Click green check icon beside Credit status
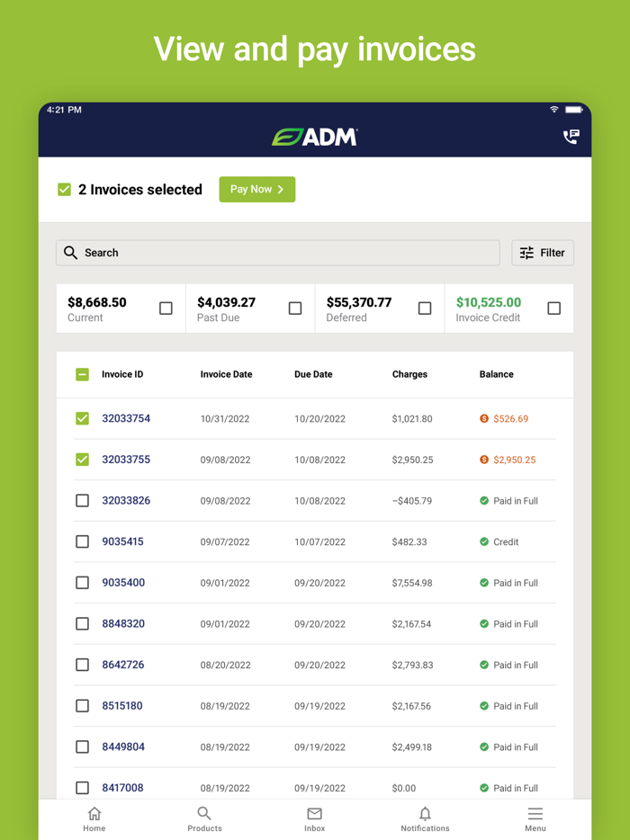The width and height of the screenshot is (630, 840). [484, 541]
